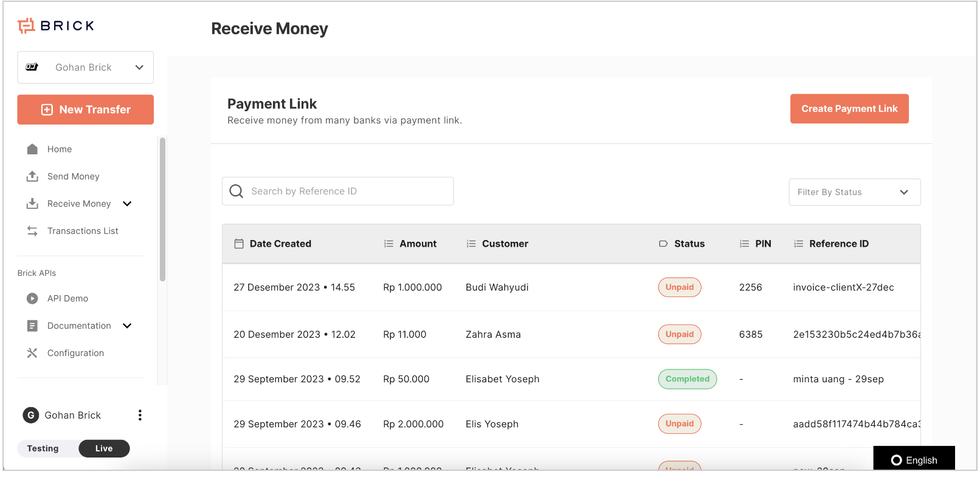Screen dimensions: 980x480
Task: Click the Send Money upload icon
Action: pos(32,176)
